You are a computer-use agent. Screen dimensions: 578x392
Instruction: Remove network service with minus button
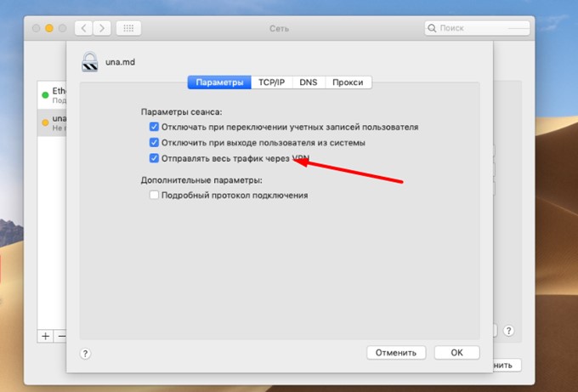pos(60,336)
